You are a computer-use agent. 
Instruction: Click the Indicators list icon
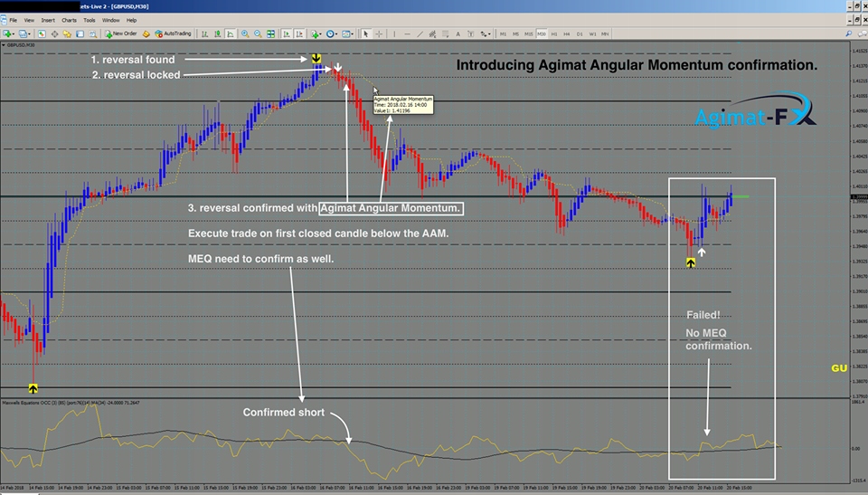314,33
